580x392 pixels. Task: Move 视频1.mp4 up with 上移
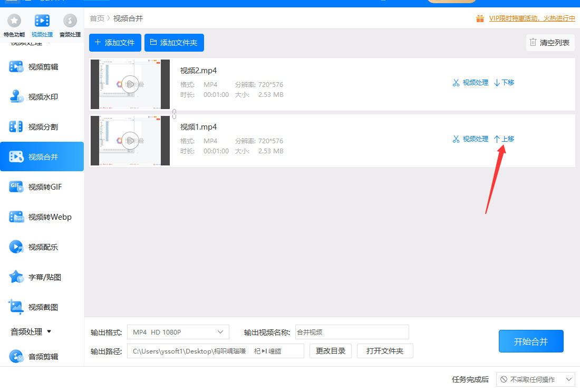[504, 139]
